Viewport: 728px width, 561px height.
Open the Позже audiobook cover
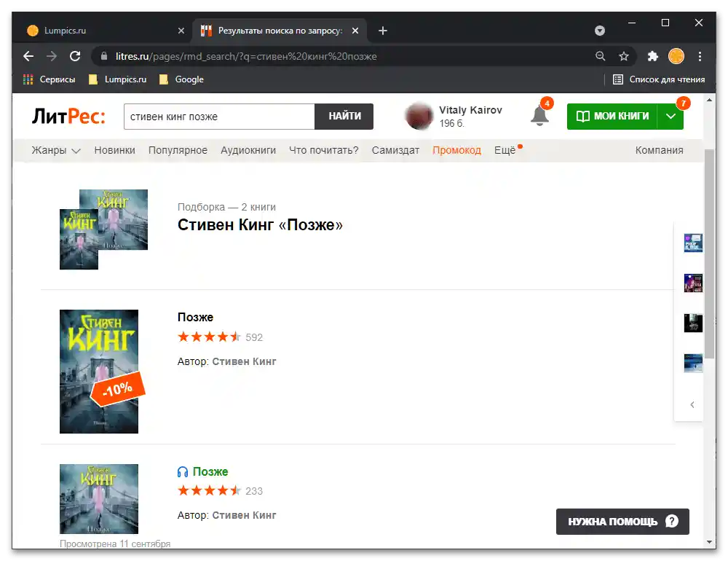tap(99, 499)
